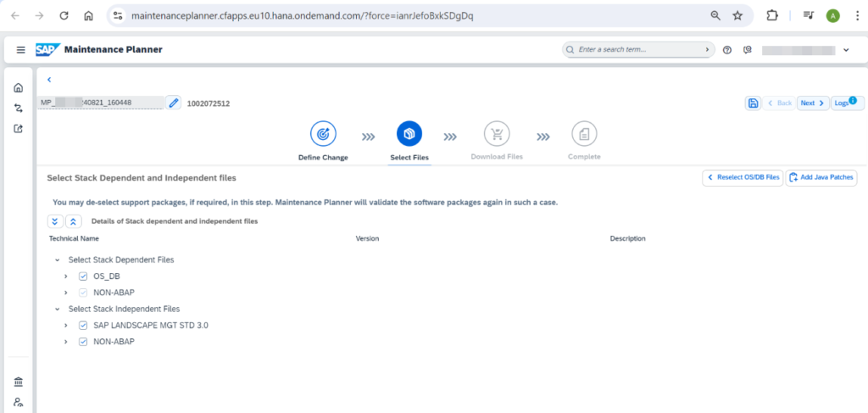Viewport: 868px width, 413px height.
Task: Open the export share icon in sidebar
Action: point(19,128)
